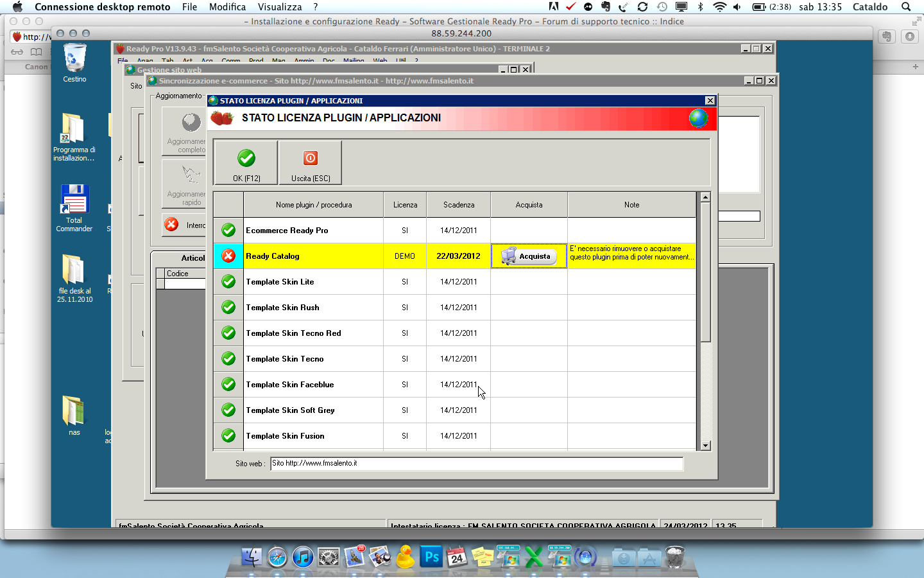Click the globe icon in the license dialog header
Screen dimensions: 924x578
click(698, 118)
